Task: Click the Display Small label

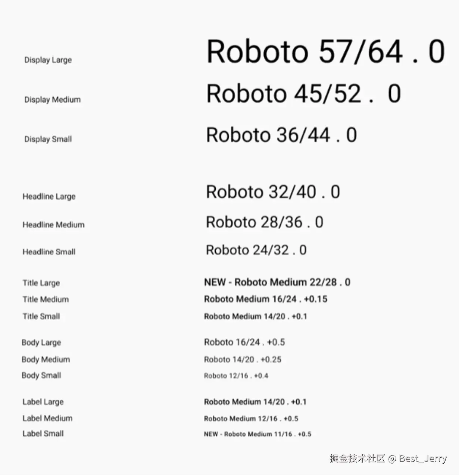Action: click(x=48, y=139)
